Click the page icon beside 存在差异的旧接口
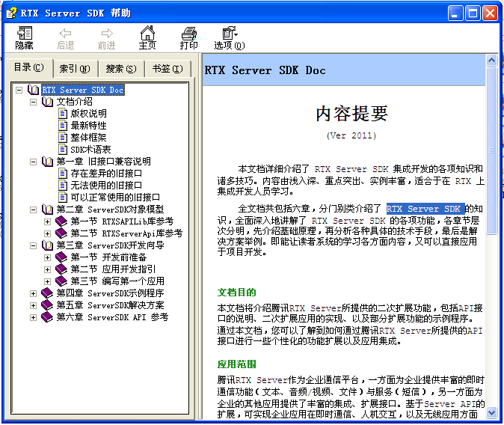The height and width of the screenshot is (425, 504). (x=63, y=174)
